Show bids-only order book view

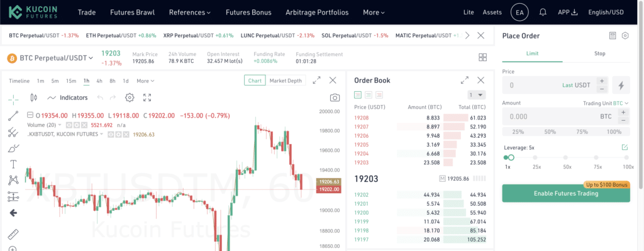click(x=369, y=95)
